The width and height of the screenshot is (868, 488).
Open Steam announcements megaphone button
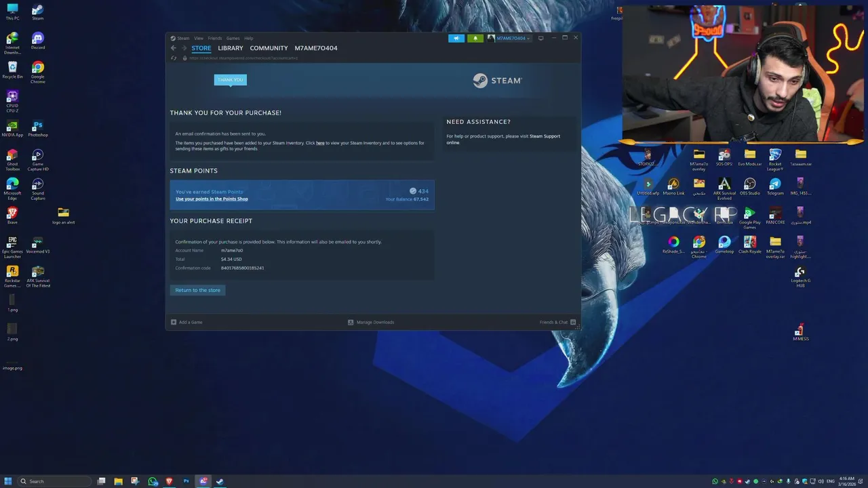[x=456, y=38]
